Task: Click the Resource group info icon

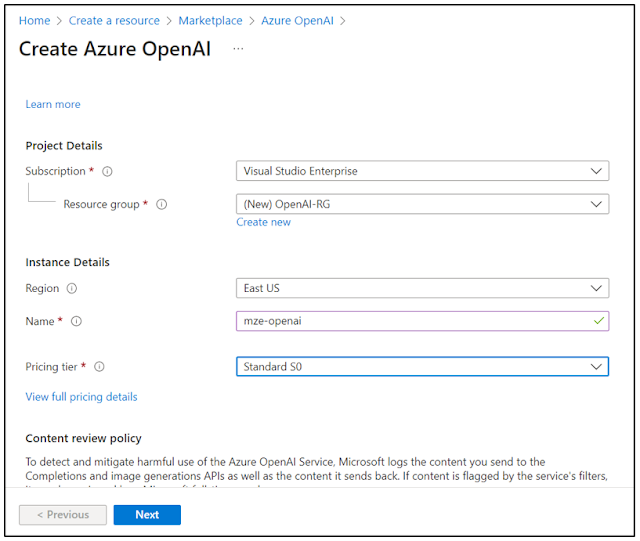Action: tap(162, 204)
